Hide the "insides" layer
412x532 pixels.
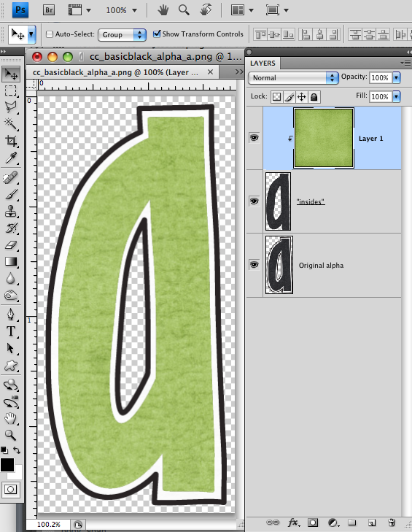coord(254,201)
